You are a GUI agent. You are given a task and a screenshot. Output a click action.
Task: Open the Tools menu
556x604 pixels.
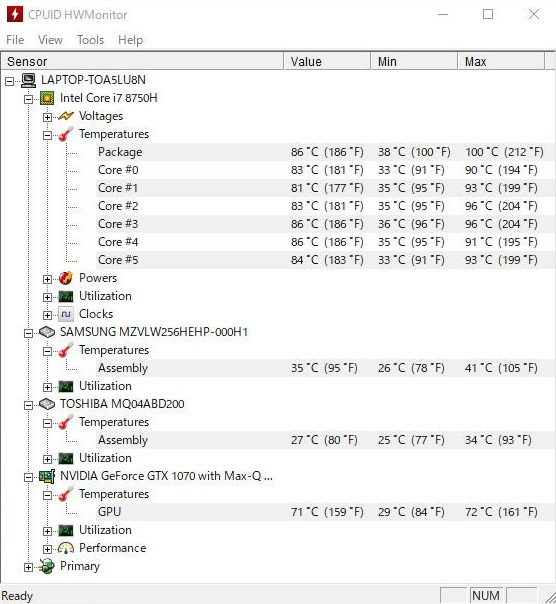tap(91, 40)
